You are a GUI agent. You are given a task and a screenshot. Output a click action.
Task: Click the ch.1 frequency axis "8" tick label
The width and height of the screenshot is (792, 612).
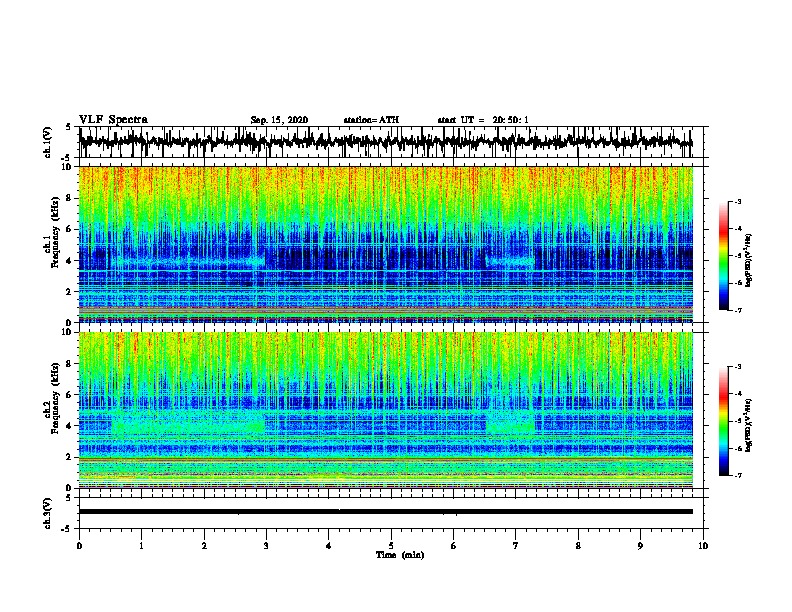[69, 198]
